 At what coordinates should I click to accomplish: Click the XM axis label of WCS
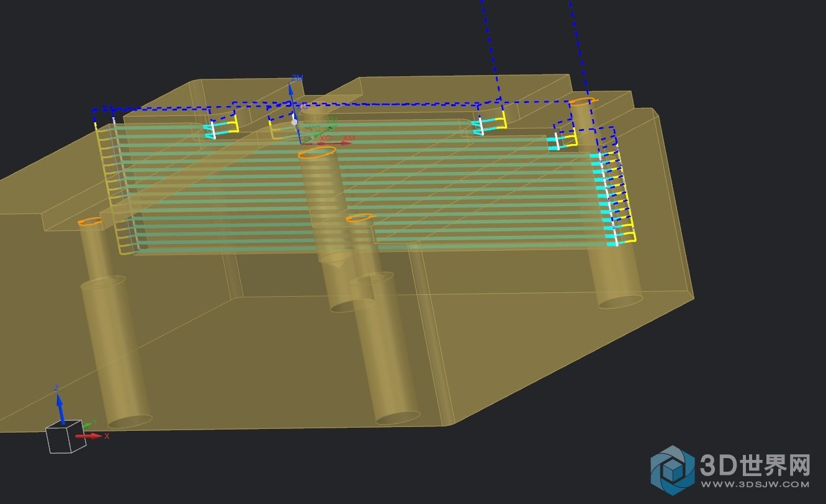[349, 138]
